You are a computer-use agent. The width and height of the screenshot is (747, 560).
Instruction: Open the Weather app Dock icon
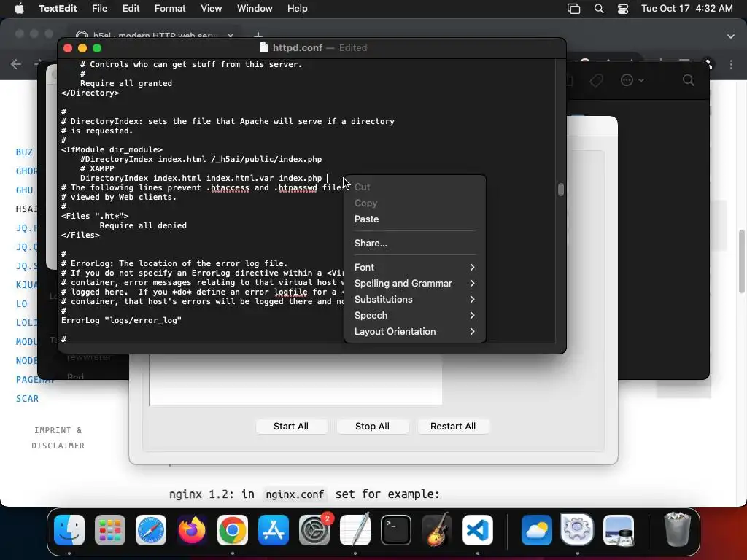[x=536, y=530]
